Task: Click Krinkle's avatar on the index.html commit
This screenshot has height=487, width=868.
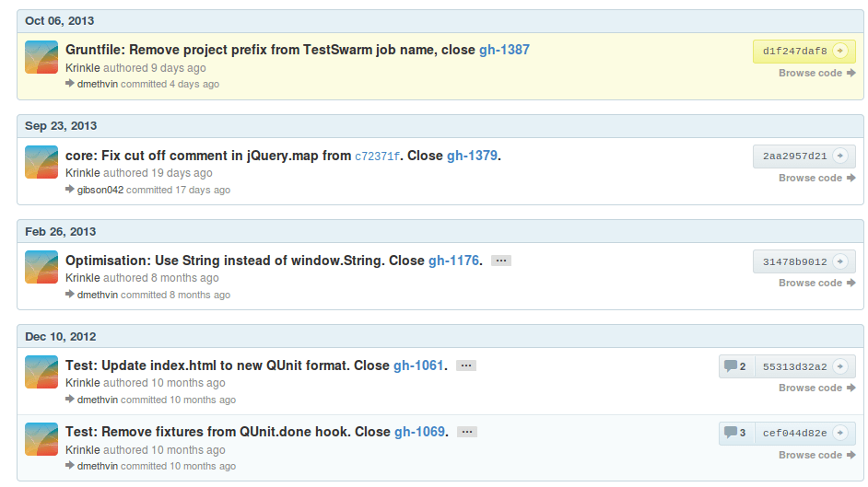Action: [41, 372]
